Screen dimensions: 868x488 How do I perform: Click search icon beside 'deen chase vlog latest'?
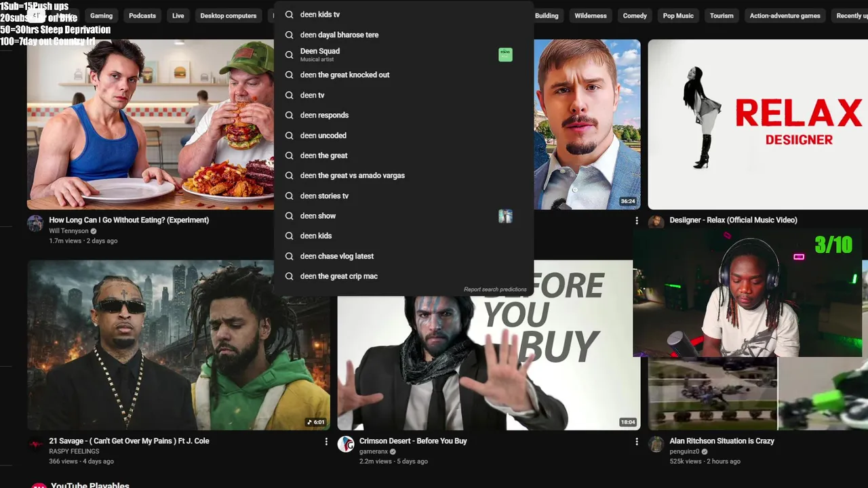(289, 256)
